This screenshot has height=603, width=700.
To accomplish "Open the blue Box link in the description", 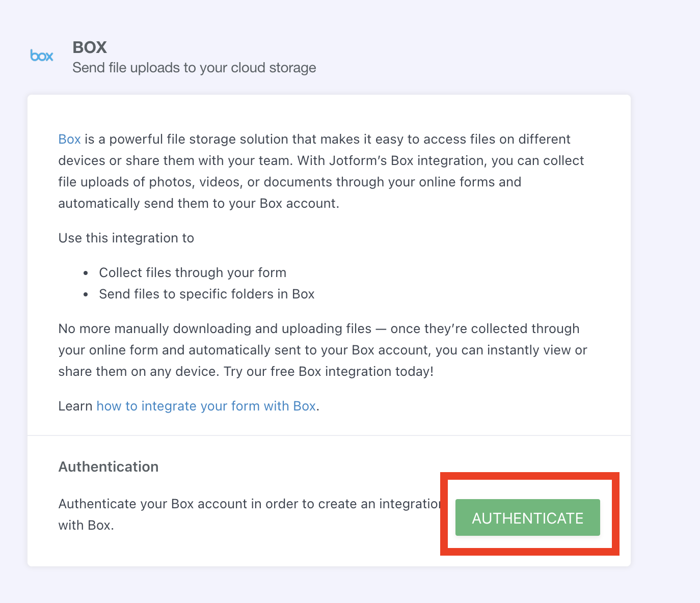I will 69,139.
